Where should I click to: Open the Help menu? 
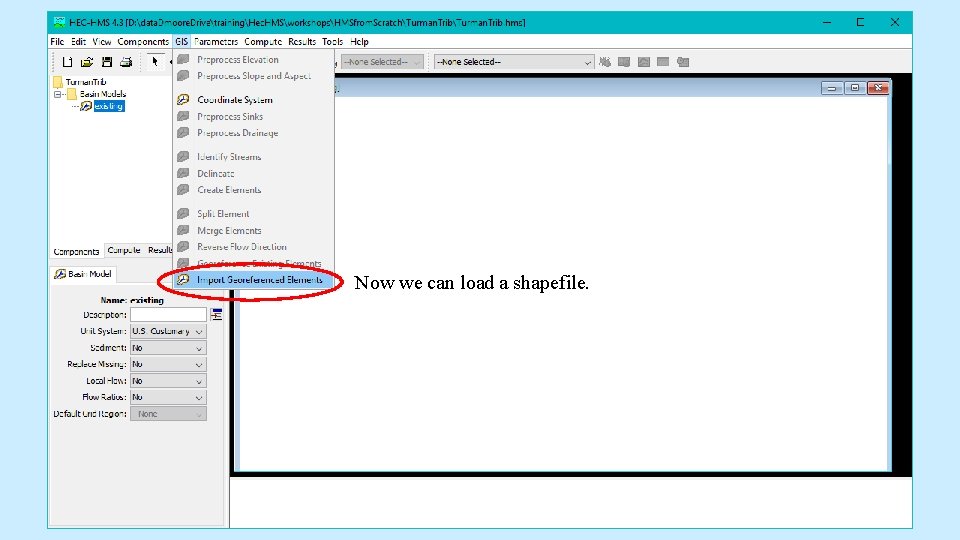click(359, 42)
